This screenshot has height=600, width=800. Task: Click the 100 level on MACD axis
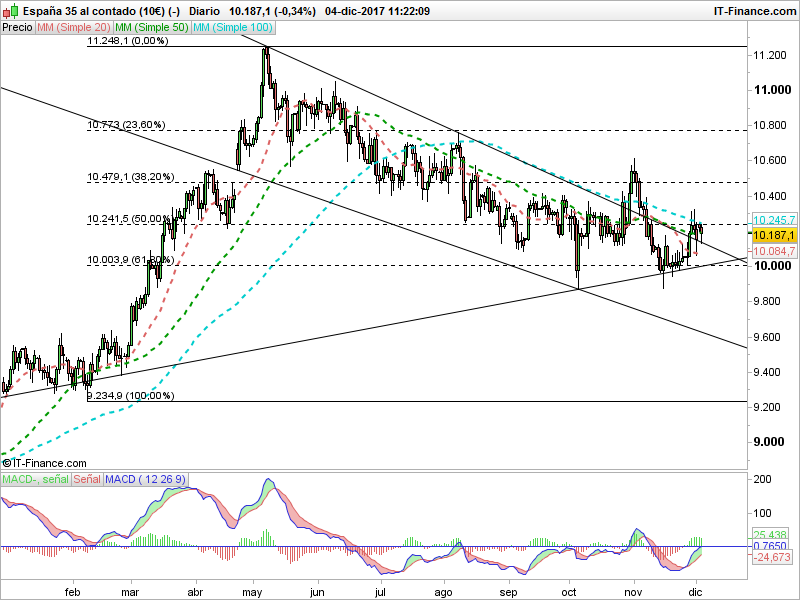763,514
